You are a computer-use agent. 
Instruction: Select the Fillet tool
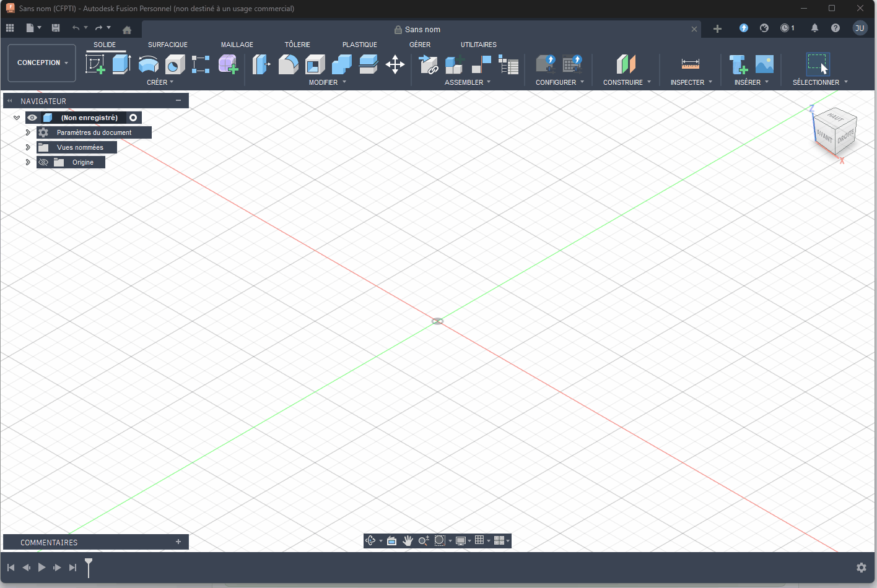click(289, 64)
